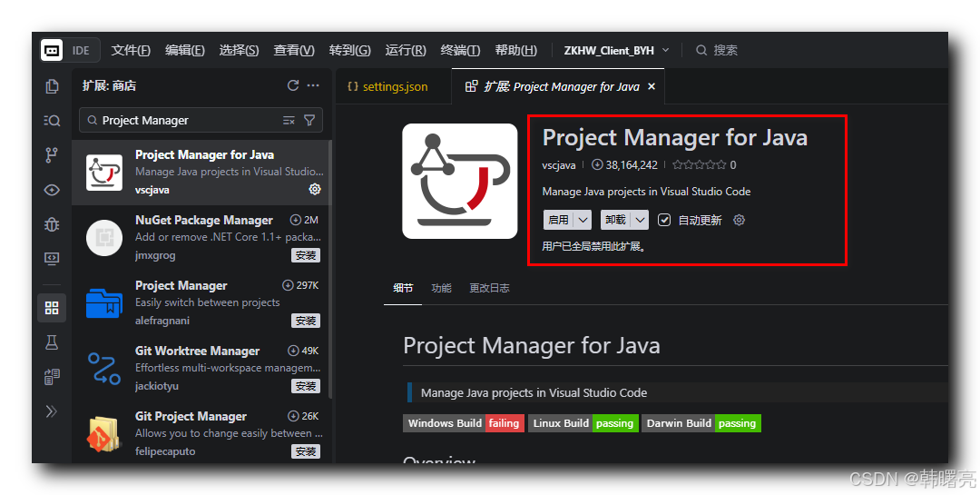Open manage gear for Project Manager for Java list item
The height and width of the screenshot is (495, 980).
pyautogui.click(x=315, y=189)
